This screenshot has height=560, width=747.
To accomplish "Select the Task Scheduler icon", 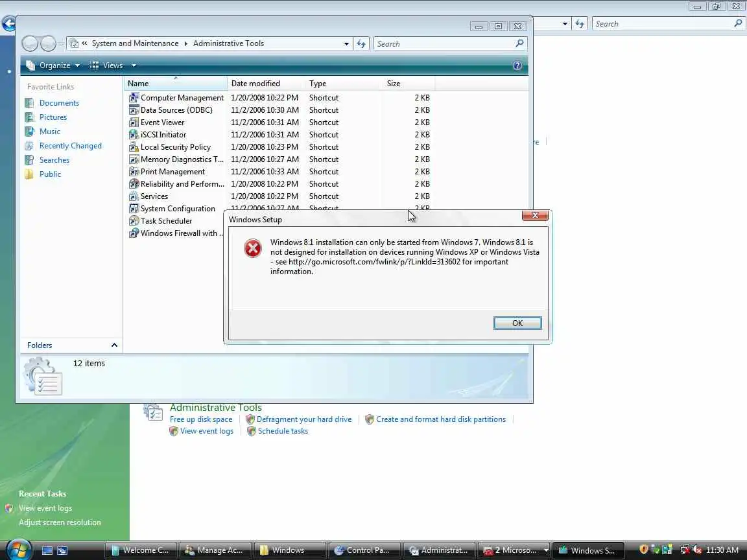I will coord(134,221).
